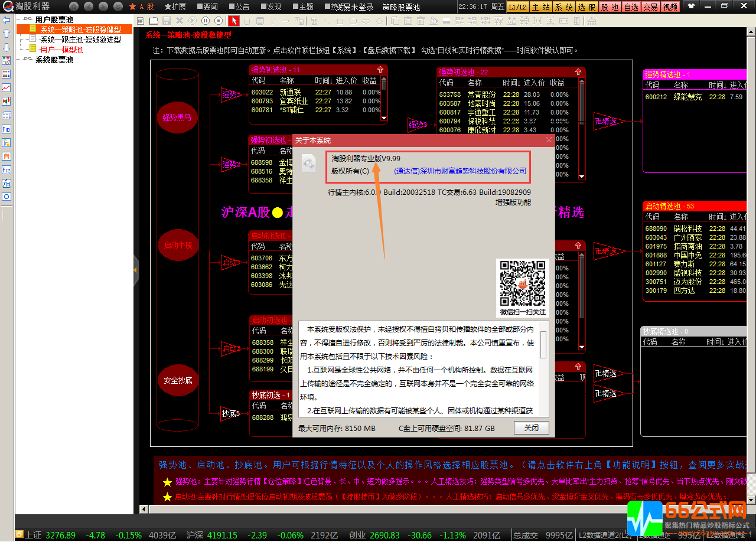
Task: Click the 关闭 button in the about dialog
Action: (x=532, y=428)
